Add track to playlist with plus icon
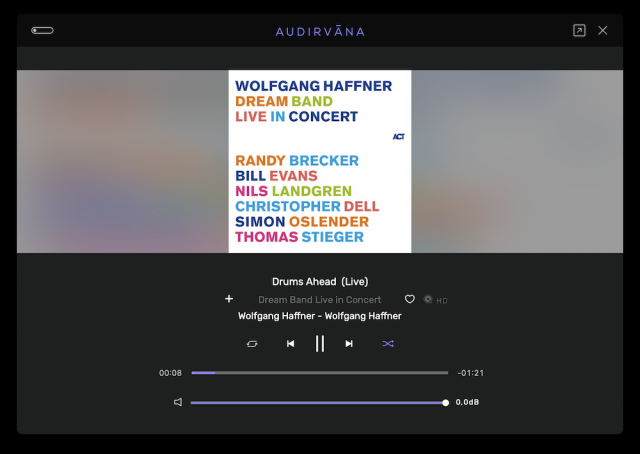This screenshot has height=454, width=640. point(229,299)
